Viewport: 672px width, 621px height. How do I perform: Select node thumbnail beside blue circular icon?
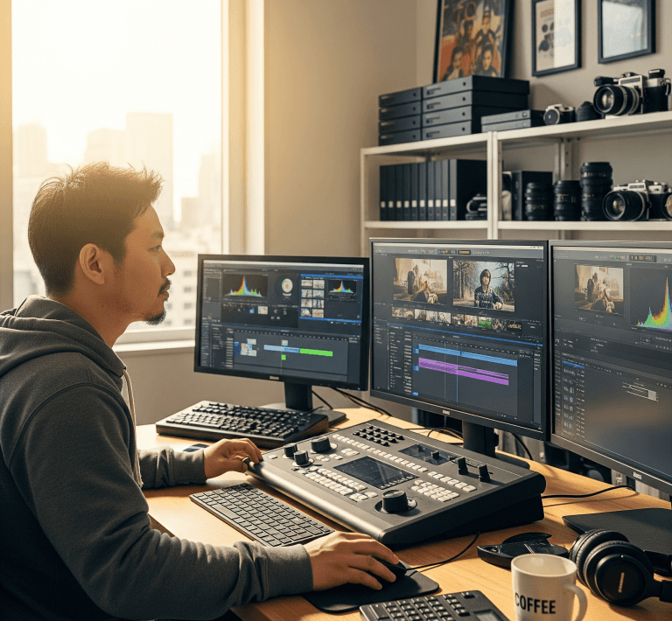[262, 310]
